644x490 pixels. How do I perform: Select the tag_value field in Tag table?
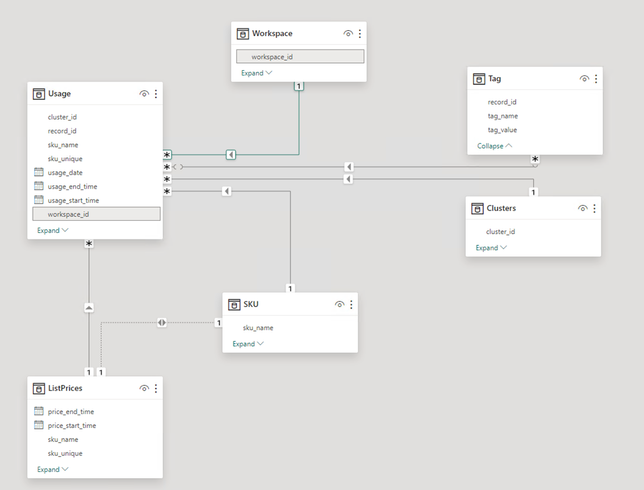tap(504, 129)
